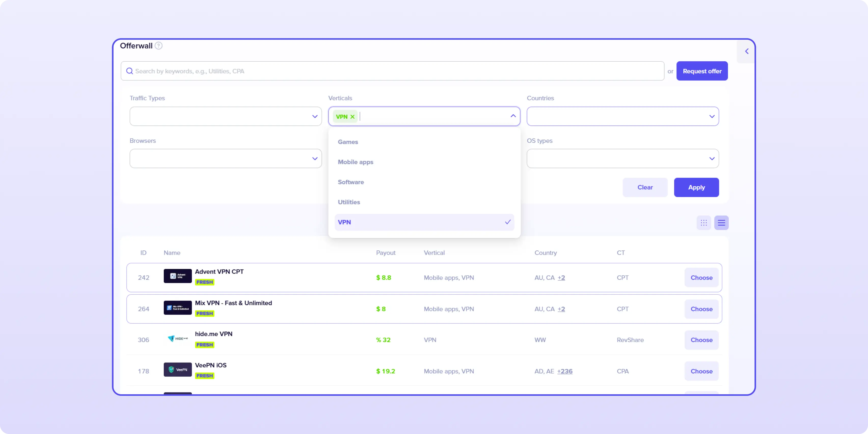Remove the VPN tag with its X
The width and height of the screenshot is (868, 434).
[x=352, y=117]
